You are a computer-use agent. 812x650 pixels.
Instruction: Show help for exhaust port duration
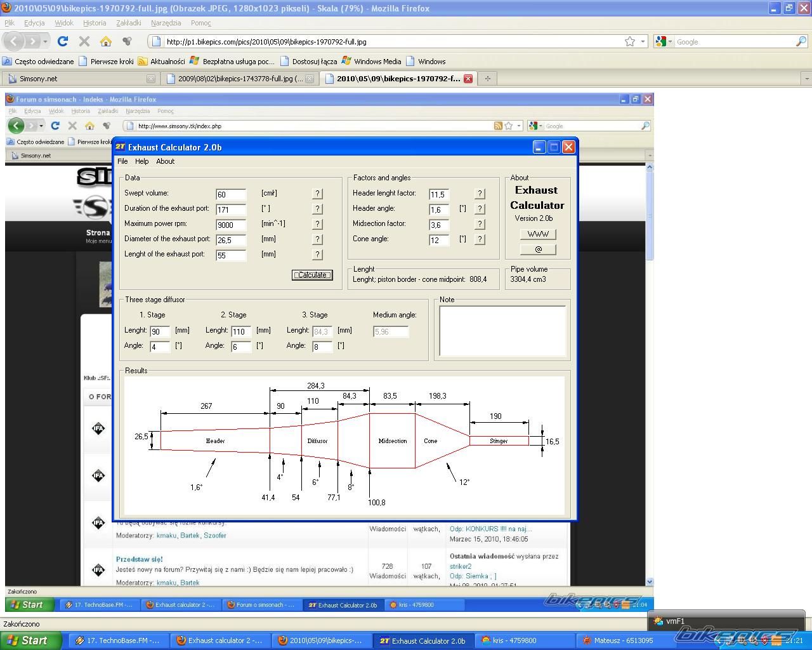pyautogui.click(x=317, y=209)
